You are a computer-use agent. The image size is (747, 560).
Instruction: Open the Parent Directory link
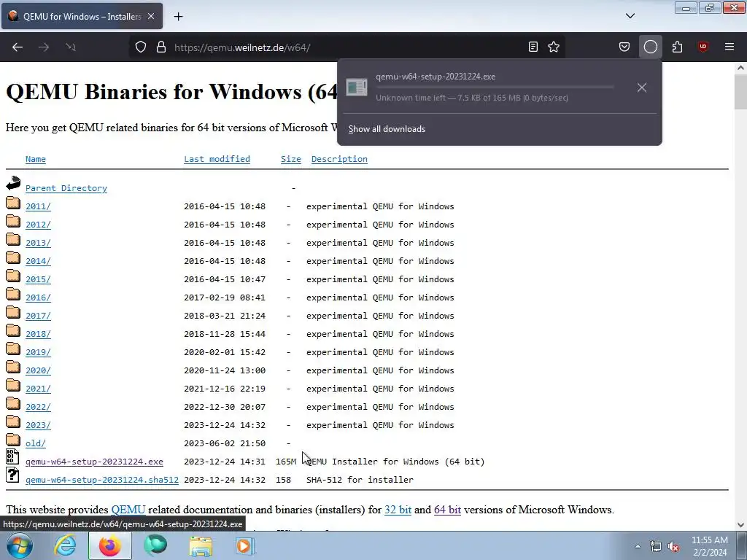[x=66, y=188]
